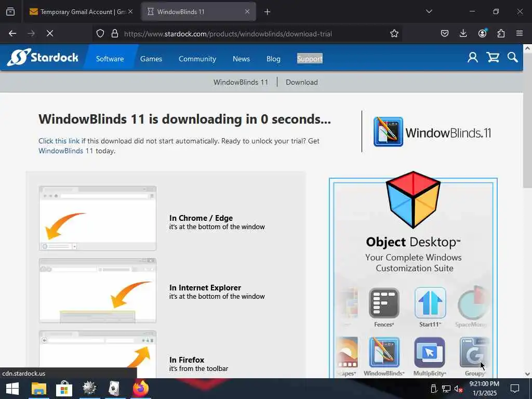This screenshot has height=399, width=532.
Task: Open a new browser tab
Action: [268, 12]
